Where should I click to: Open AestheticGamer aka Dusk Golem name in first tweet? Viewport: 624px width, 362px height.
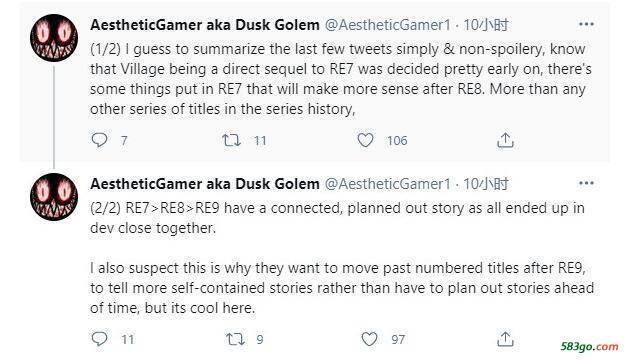pos(205,25)
